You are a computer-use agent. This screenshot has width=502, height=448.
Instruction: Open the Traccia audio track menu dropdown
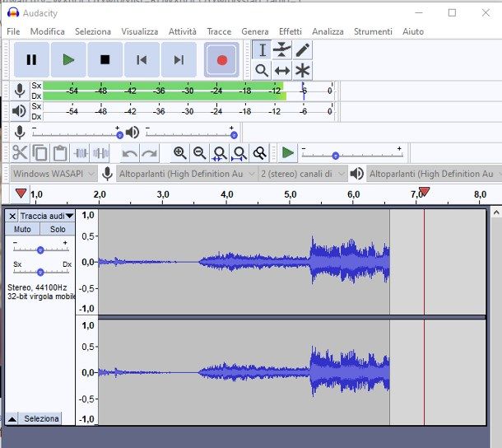[47, 216]
